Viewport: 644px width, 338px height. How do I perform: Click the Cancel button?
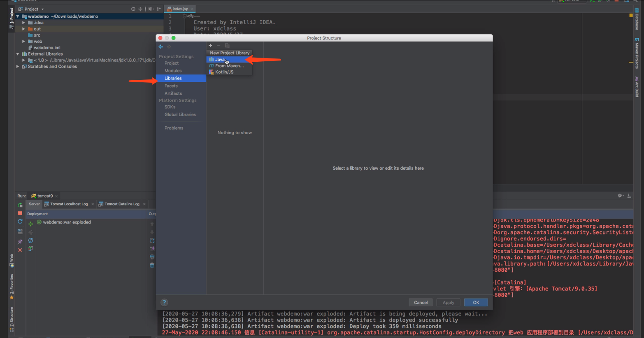point(421,303)
